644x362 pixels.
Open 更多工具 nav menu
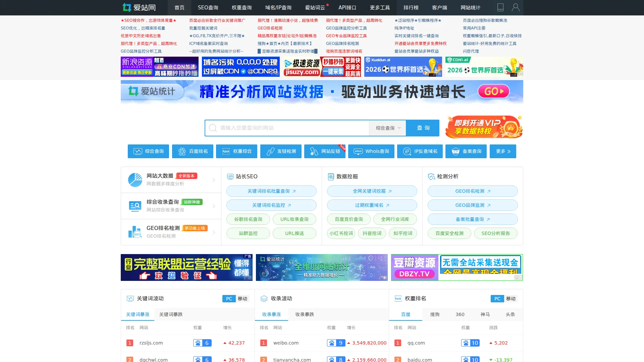(x=380, y=7)
